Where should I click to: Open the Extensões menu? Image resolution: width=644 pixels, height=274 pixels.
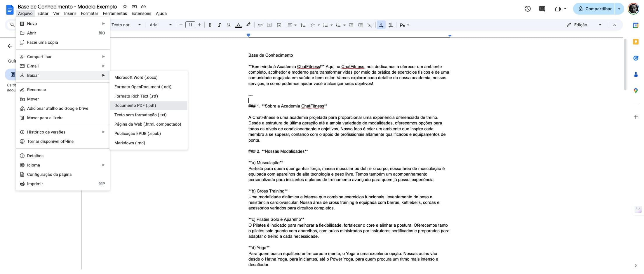tap(141, 13)
